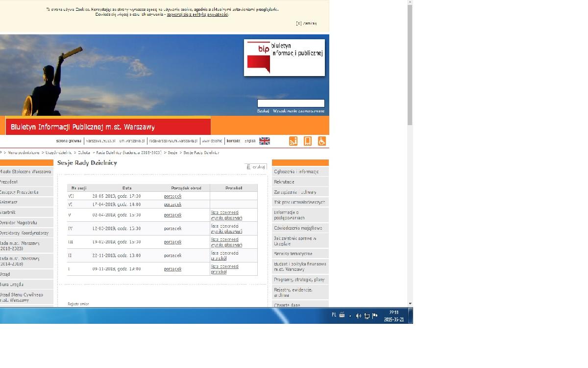This screenshot has height=368, width=588.
Task: Click the taskbar keyboard icon
Action: pyautogui.click(x=342, y=315)
